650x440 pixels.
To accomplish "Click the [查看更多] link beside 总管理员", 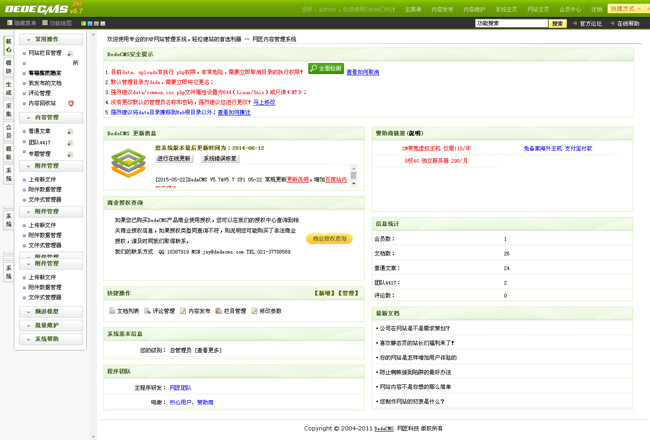I will (x=208, y=350).
